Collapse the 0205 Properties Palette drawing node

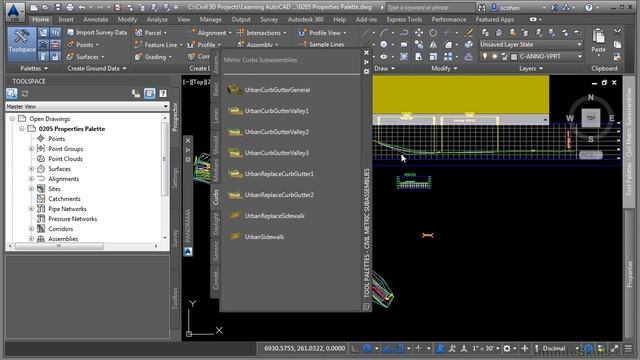click(22, 129)
